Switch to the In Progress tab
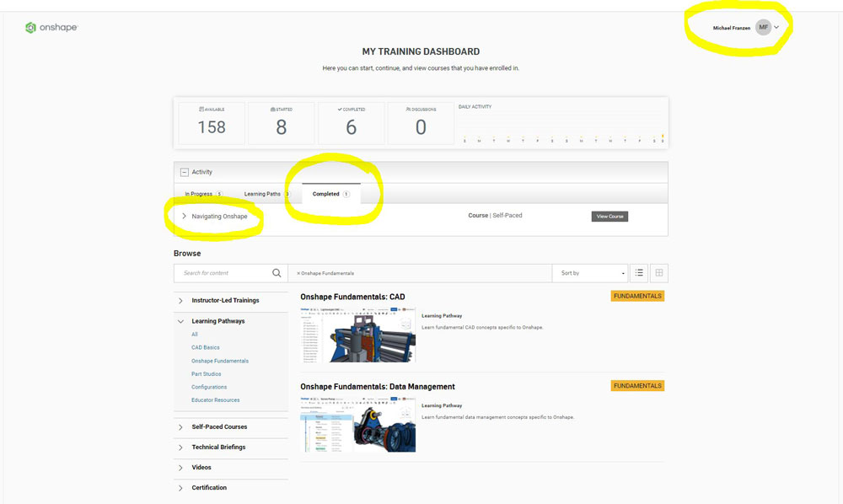843x504 pixels. pos(202,194)
